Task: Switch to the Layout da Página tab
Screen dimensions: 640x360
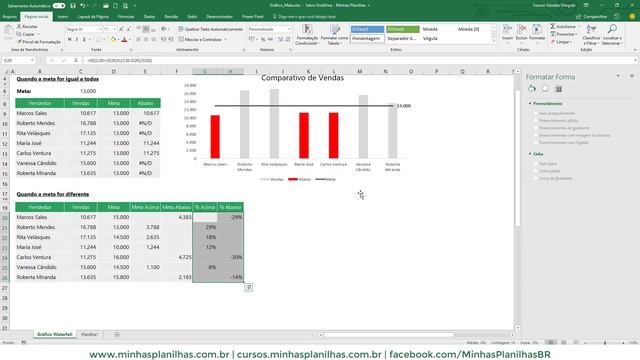Action: point(93,16)
